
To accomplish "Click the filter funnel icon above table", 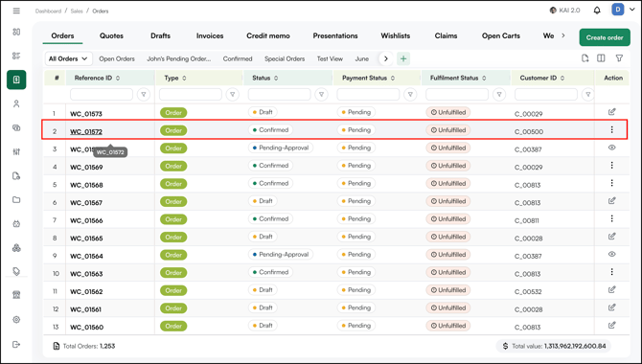I will [x=619, y=58].
